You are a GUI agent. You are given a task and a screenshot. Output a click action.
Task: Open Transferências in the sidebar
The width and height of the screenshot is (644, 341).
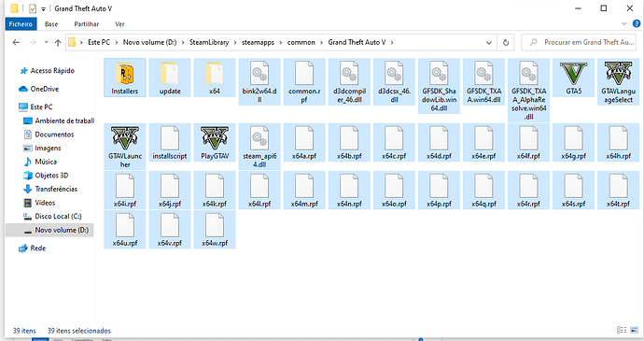coord(56,190)
